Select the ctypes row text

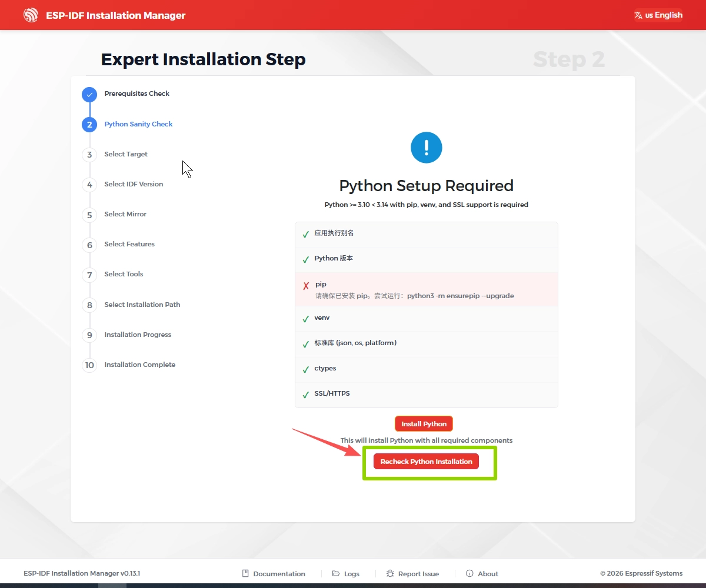click(x=325, y=368)
